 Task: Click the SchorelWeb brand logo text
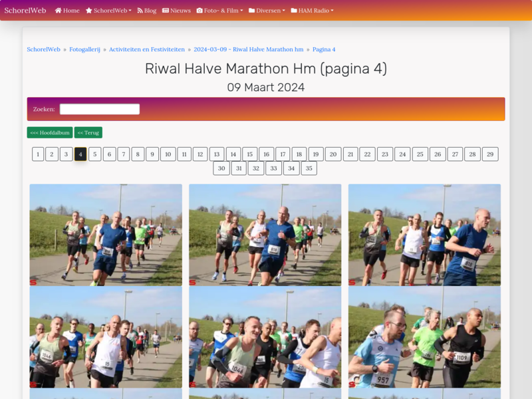[25, 11]
